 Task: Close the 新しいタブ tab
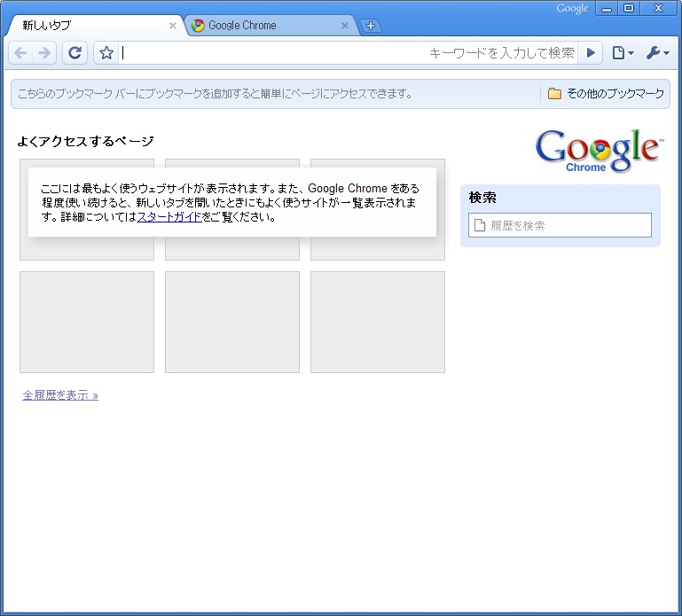pyautogui.click(x=173, y=26)
